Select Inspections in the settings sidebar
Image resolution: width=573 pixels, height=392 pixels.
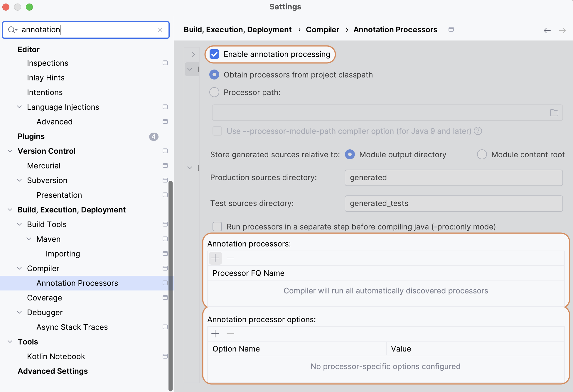click(47, 63)
